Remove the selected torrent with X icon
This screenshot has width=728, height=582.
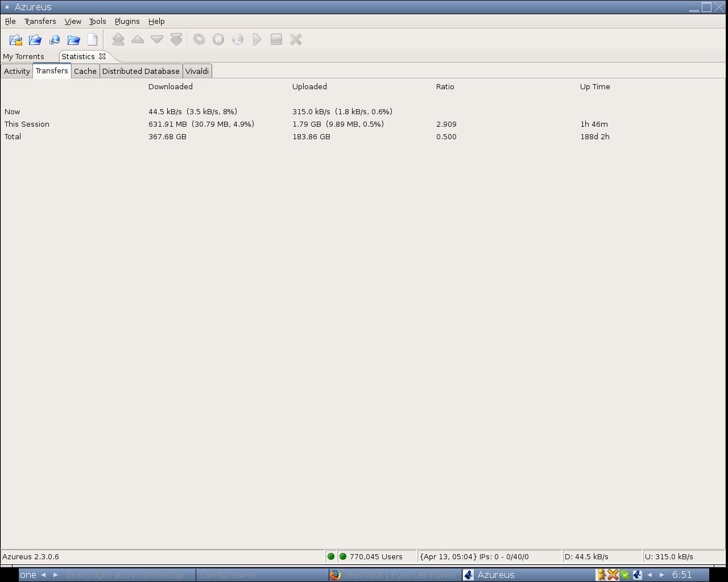[296, 40]
